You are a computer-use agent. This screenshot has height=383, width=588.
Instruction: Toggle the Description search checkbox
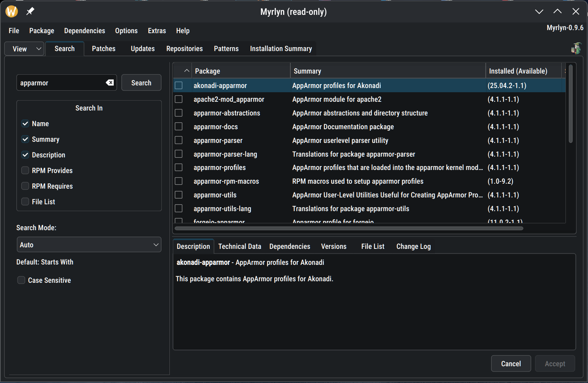coord(25,155)
